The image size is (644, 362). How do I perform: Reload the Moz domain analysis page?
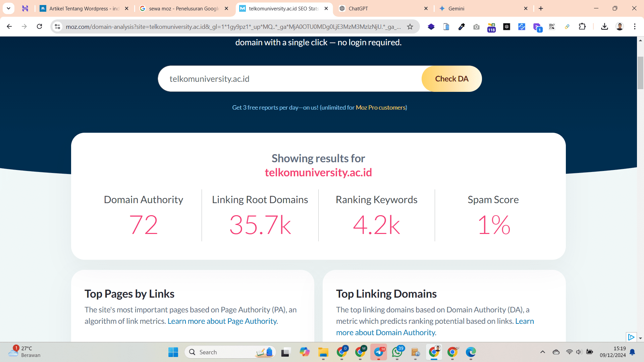coord(39,26)
